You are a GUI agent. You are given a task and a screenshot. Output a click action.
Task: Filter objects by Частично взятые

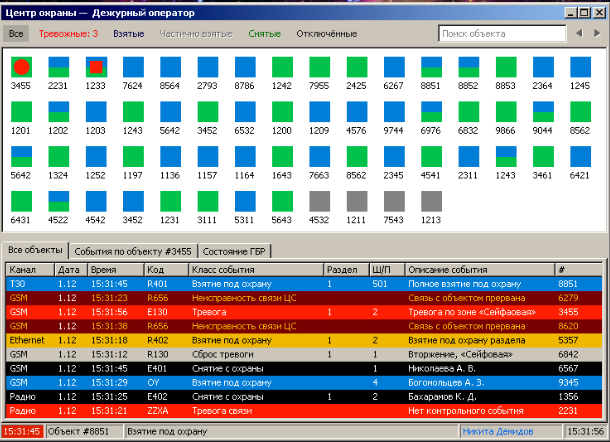pyautogui.click(x=196, y=34)
